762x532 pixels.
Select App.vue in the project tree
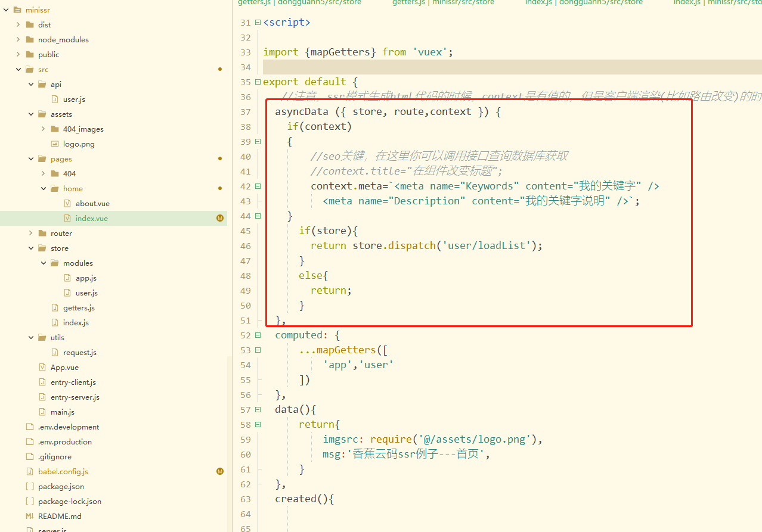pyautogui.click(x=64, y=367)
